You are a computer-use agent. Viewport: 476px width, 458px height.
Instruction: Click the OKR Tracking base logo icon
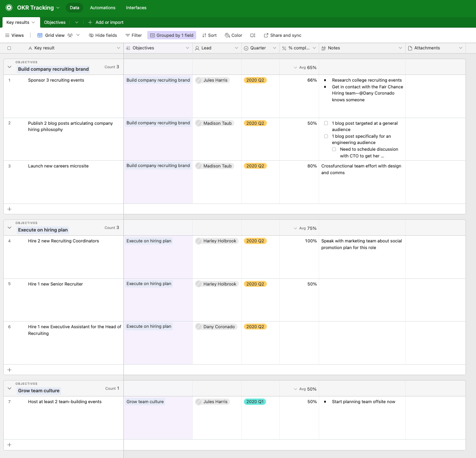pos(9,8)
